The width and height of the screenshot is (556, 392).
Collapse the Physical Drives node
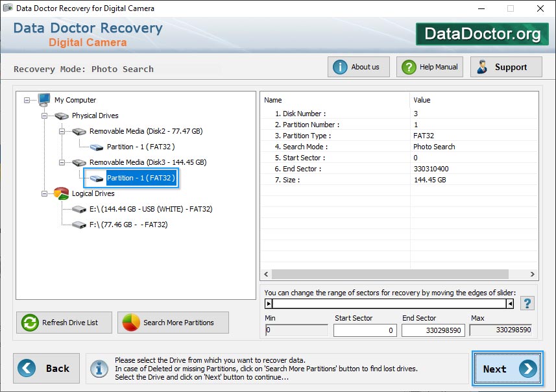[44, 116]
